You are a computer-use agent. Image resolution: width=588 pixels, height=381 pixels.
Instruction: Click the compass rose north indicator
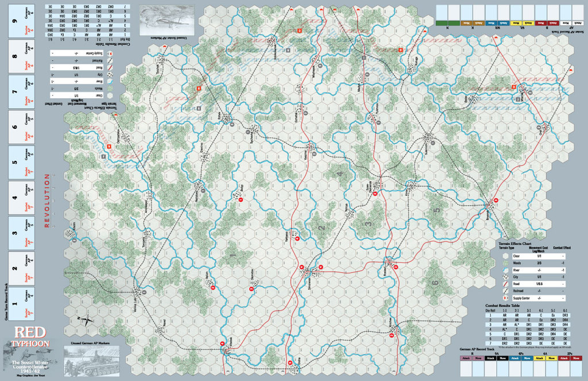(x=87, y=321)
